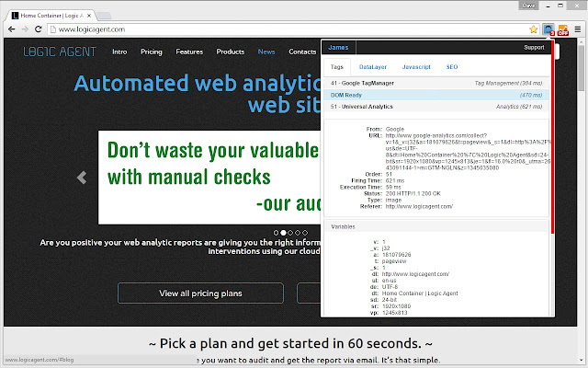The height and width of the screenshot is (368, 588).
Task: Select the second carousel dot
Action: click(284, 233)
